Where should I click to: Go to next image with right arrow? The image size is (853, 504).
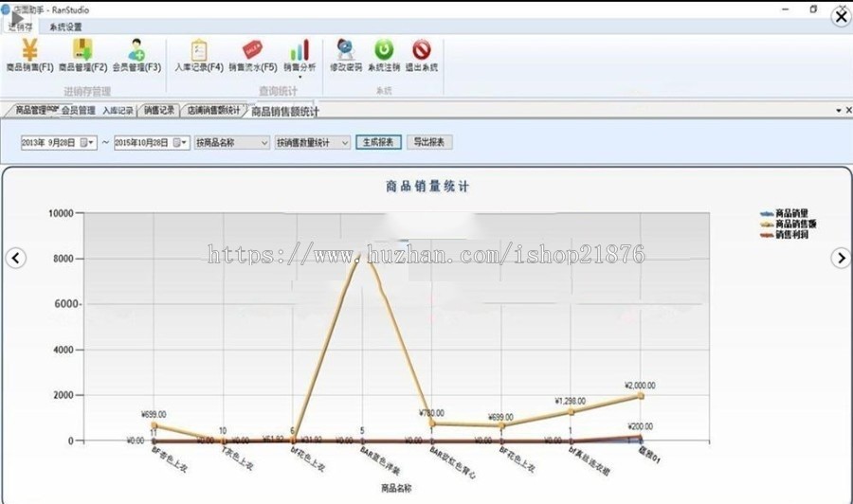[841, 258]
